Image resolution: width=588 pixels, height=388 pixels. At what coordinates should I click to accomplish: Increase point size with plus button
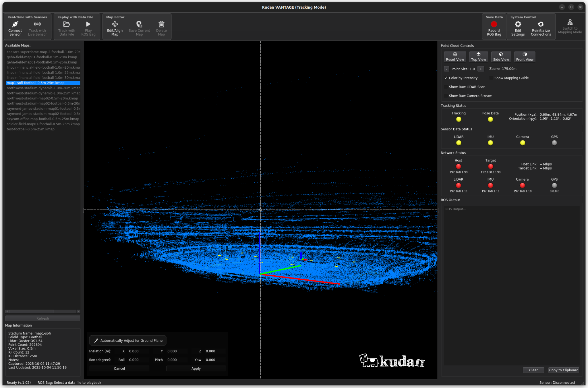481,69
